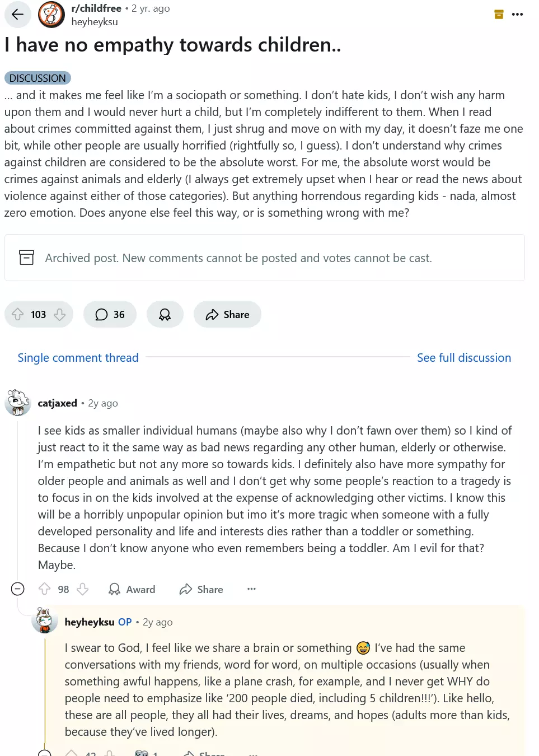Go back using the arrow icon
Viewport: 539px width, 756px height.
[18, 15]
